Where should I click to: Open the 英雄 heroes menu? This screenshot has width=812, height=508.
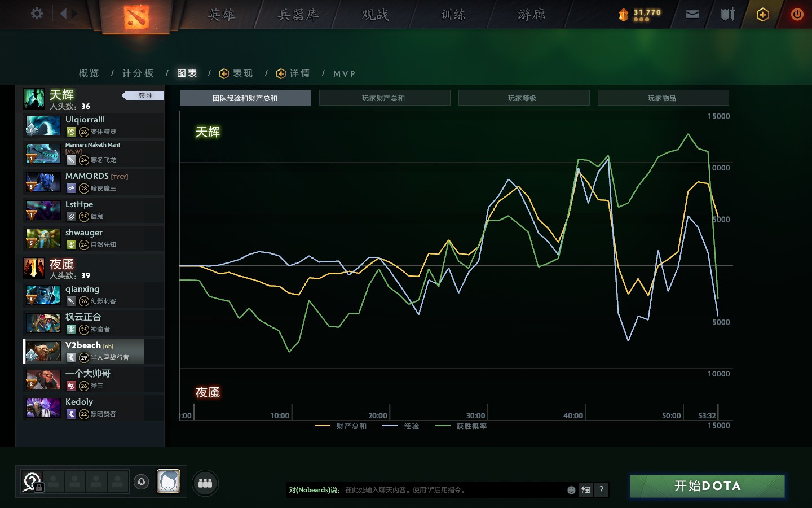[222, 15]
